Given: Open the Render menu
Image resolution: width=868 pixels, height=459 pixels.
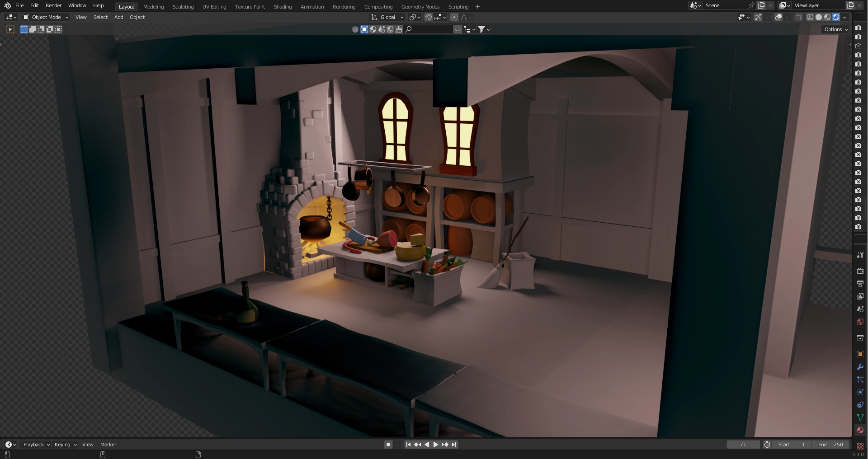Looking at the screenshot, I should tap(53, 5).
